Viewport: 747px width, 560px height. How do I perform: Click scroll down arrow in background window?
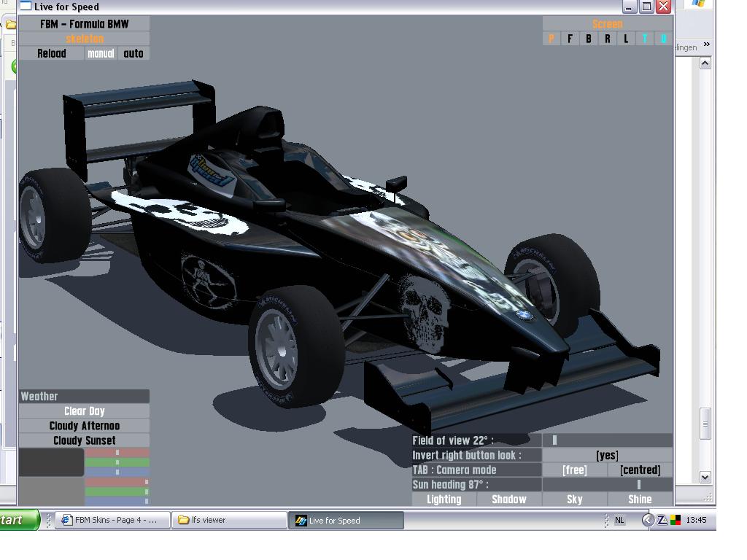point(705,477)
